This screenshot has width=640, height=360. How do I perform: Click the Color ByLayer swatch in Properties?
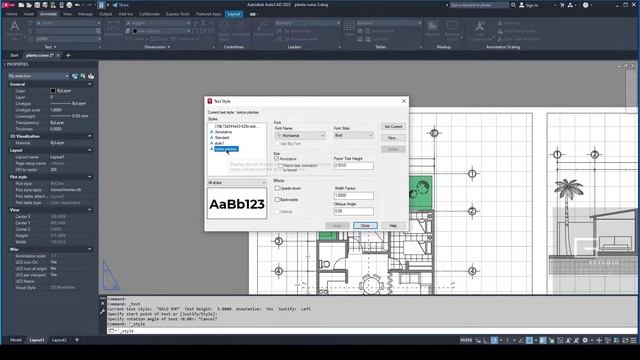pos(53,91)
